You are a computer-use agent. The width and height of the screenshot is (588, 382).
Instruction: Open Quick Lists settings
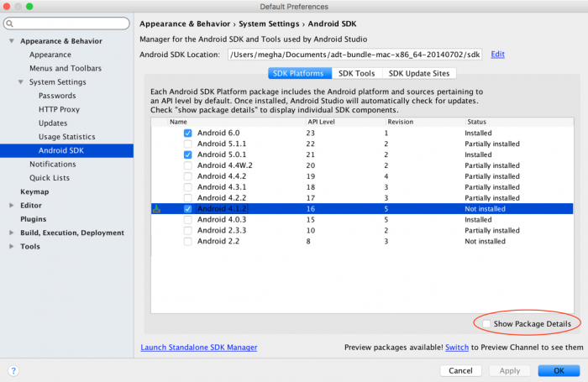(50, 178)
